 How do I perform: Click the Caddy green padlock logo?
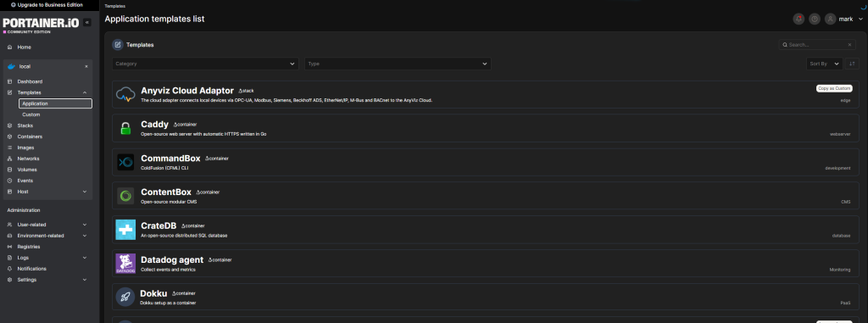[125, 129]
